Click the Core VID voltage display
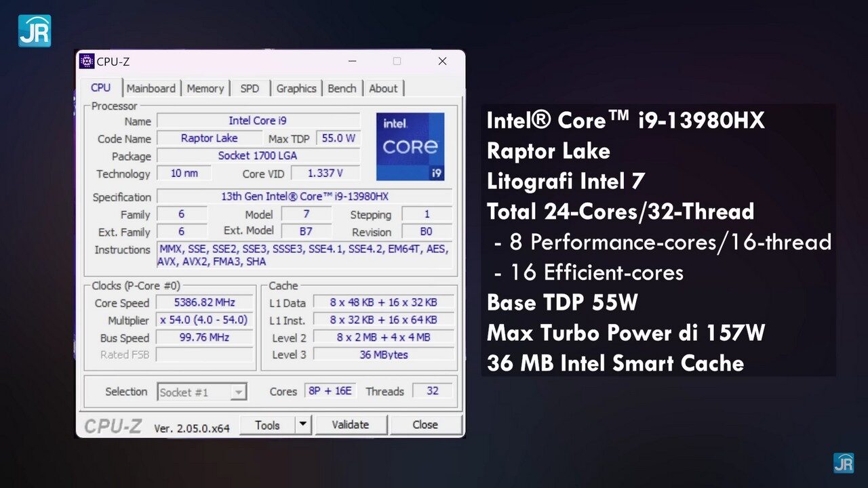The image size is (868, 488). click(324, 173)
